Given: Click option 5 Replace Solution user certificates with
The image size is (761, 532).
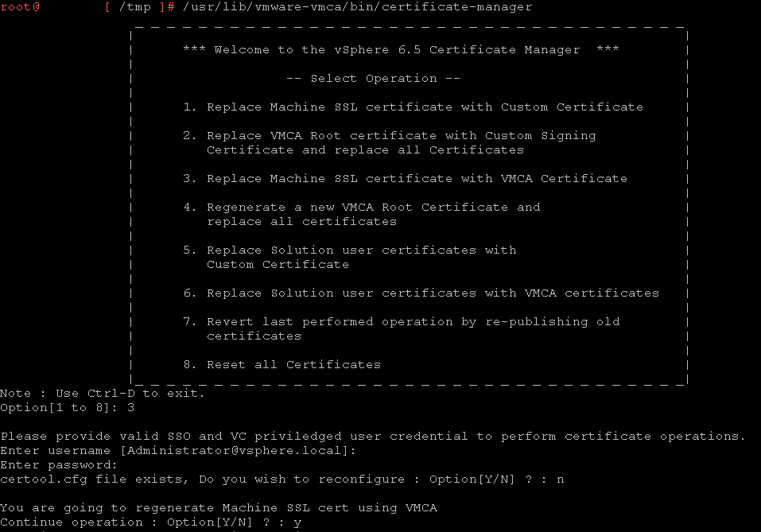Looking at the screenshot, I should pyautogui.click(x=349, y=250).
